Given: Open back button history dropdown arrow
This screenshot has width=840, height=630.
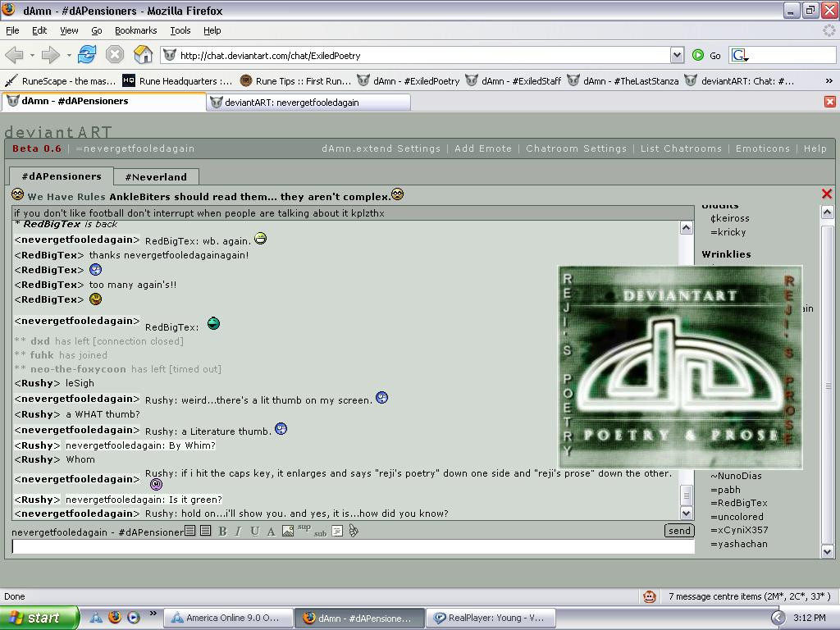Looking at the screenshot, I should [x=32, y=55].
